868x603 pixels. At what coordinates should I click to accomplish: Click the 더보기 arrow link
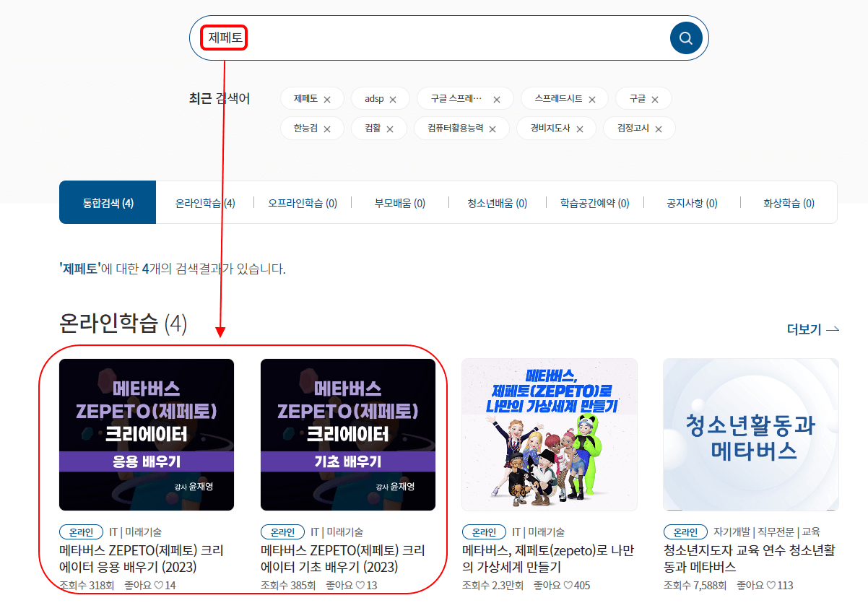(x=812, y=329)
